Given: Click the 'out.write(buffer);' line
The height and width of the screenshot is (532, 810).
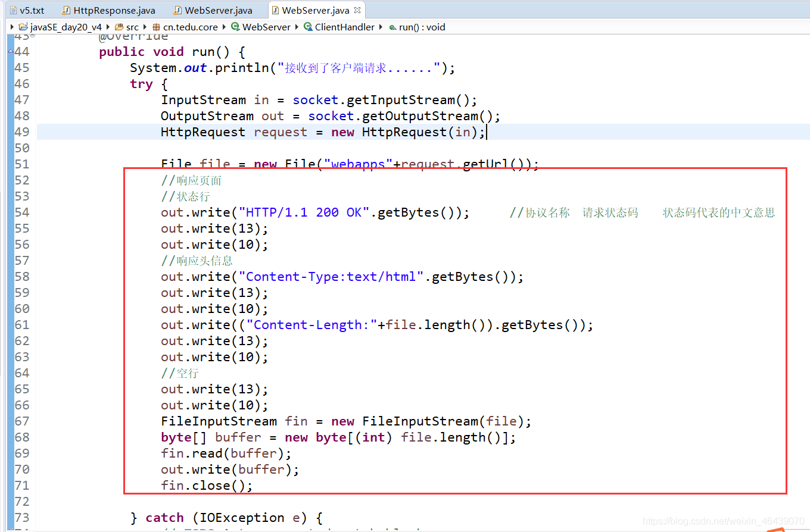Looking at the screenshot, I should [230, 470].
